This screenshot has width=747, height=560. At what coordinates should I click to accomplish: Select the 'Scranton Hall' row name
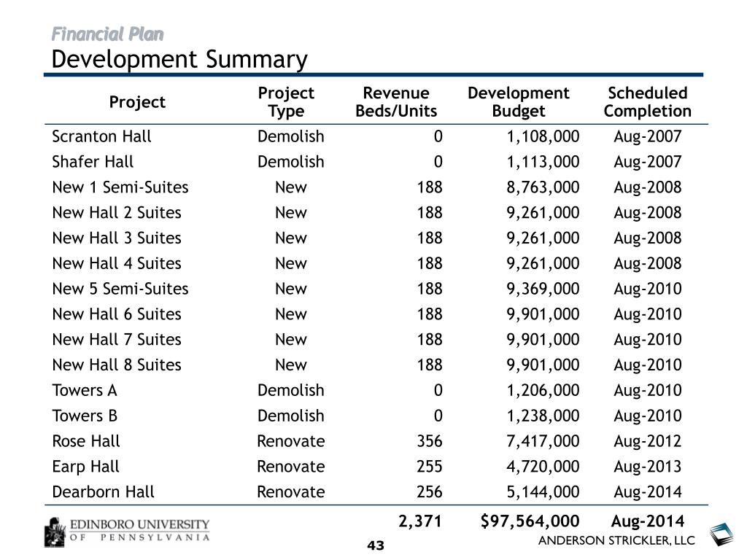(101, 136)
